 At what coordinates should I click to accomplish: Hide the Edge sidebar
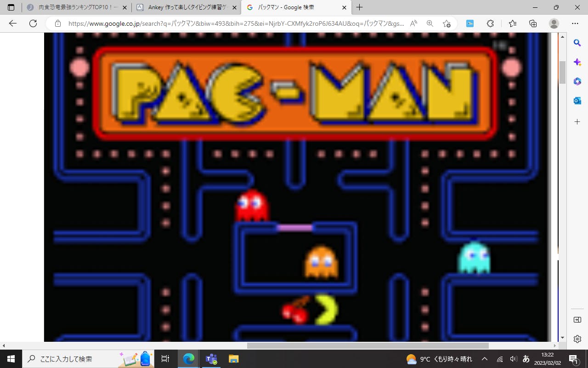(577, 320)
